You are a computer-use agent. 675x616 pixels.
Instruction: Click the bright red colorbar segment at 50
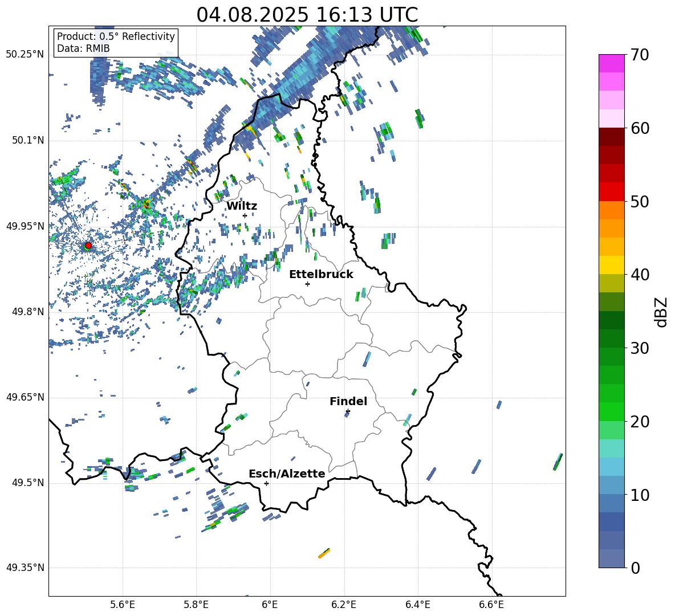click(611, 192)
